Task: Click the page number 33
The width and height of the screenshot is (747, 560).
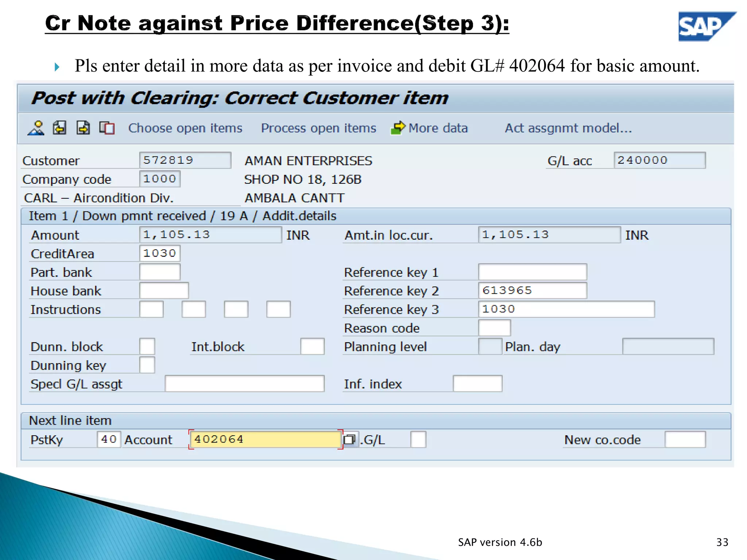Action: (722, 542)
